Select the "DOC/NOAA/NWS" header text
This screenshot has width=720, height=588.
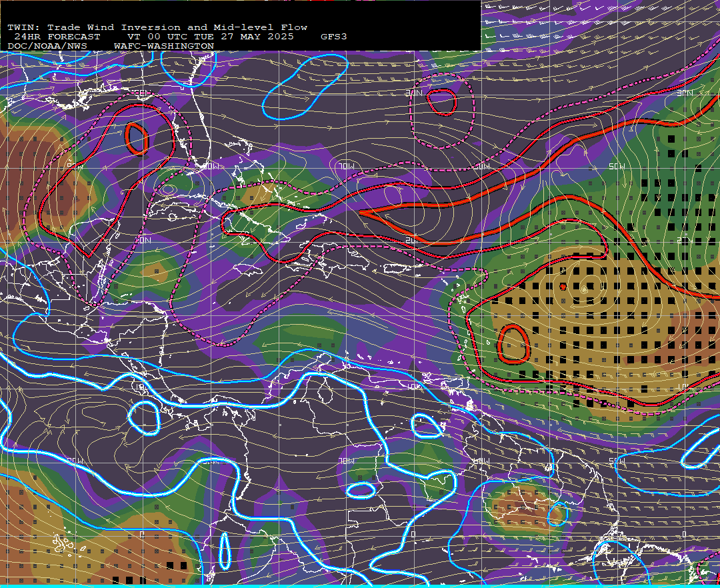47,47
